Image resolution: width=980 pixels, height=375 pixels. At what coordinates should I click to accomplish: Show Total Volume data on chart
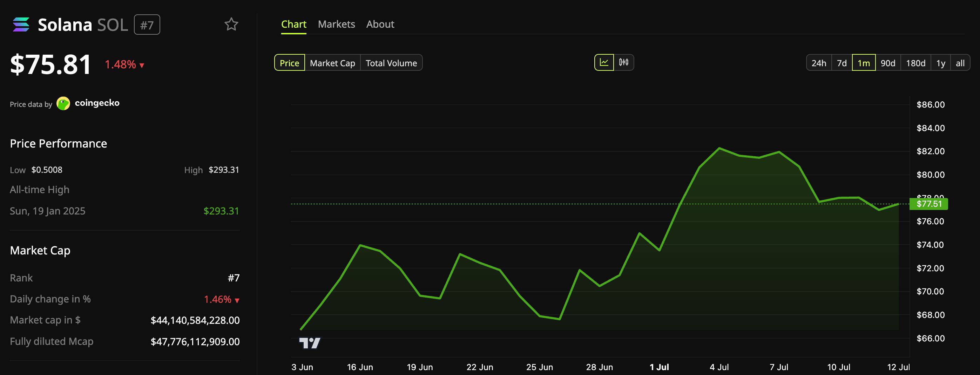(x=391, y=63)
